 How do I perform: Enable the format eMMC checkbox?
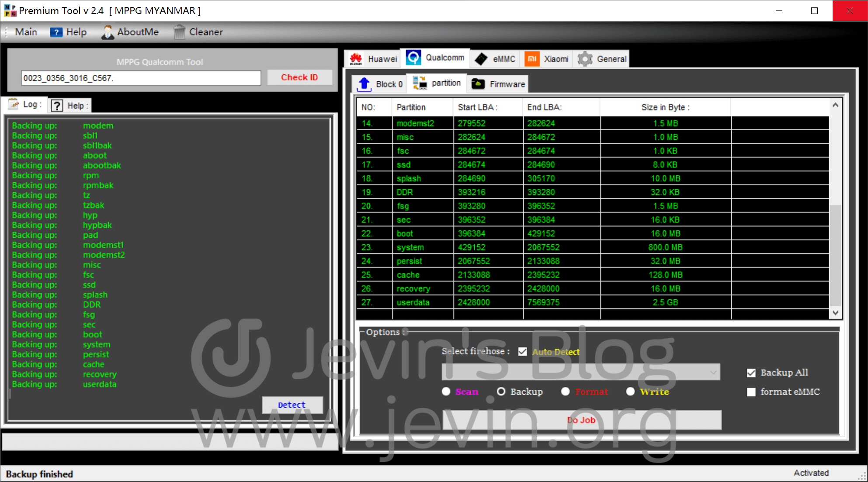[751, 392]
